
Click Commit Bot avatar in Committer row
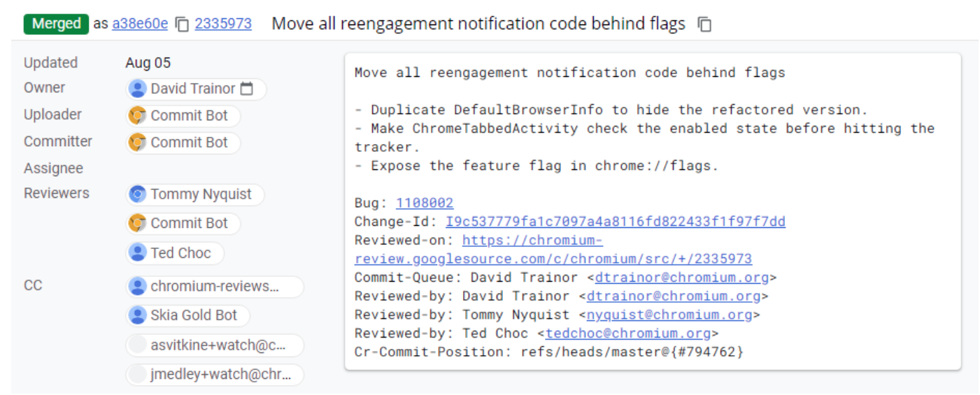coord(138,143)
